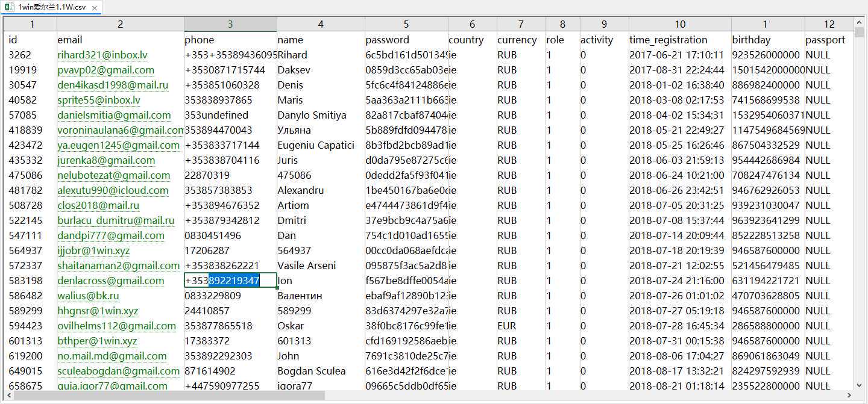868x404 pixels.
Task: Click registration time 2018-04-02 15:34:31
Action: pos(680,115)
